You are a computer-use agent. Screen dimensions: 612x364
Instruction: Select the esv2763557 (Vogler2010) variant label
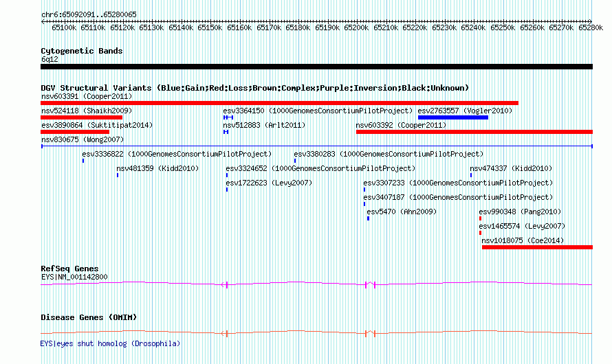click(465, 111)
